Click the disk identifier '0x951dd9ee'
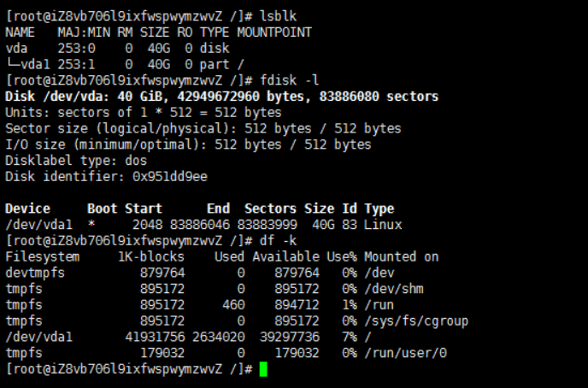The height and width of the screenshot is (388, 588). tap(170, 177)
